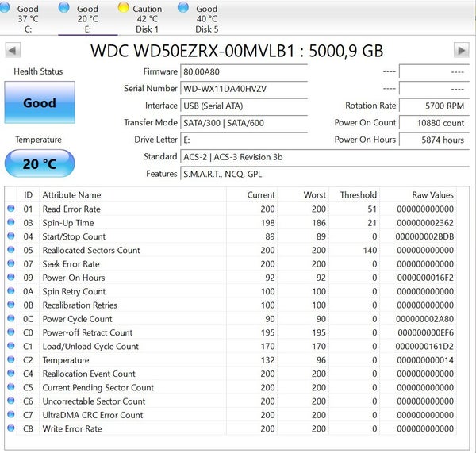The width and height of the screenshot is (476, 453).
Task: Click the Drive Letter field E:
Action: (x=244, y=140)
